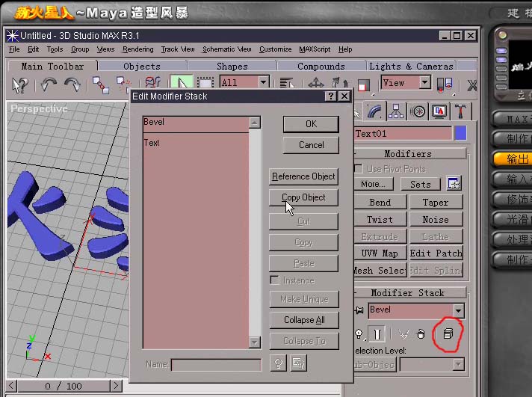Select the Select and Link tool
Screen dimensions: 532x397
click(101, 85)
